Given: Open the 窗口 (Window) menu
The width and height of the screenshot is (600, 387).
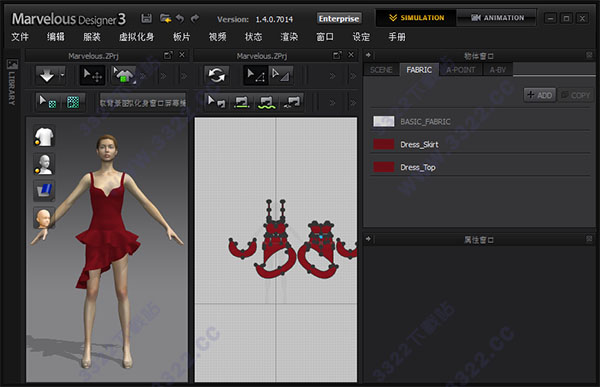Looking at the screenshot, I should click(x=325, y=37).
